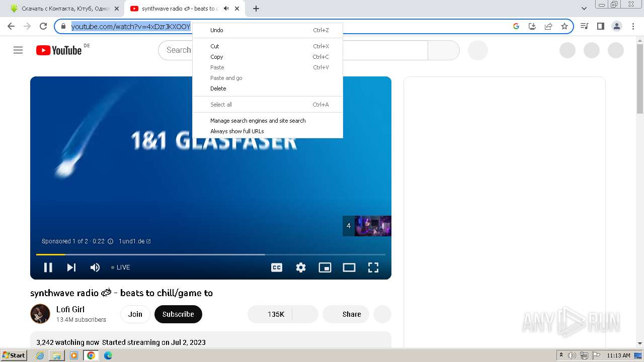The height and width of the screenshot is (362, 644).
Task: Pause the video playback
Action: point(48,267)
